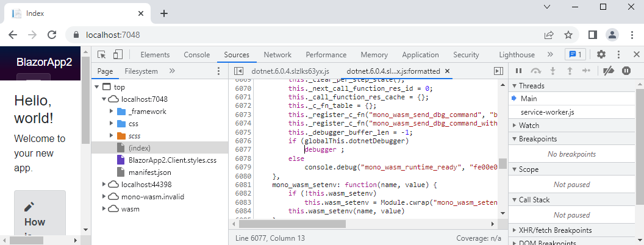Click the step over function call icon

tap(536, 71)
